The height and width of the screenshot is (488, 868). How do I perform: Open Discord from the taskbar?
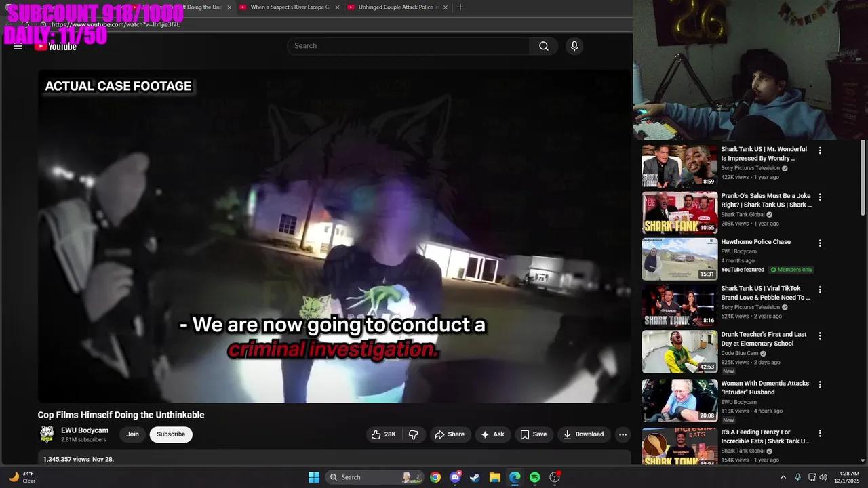coord(455,477)
